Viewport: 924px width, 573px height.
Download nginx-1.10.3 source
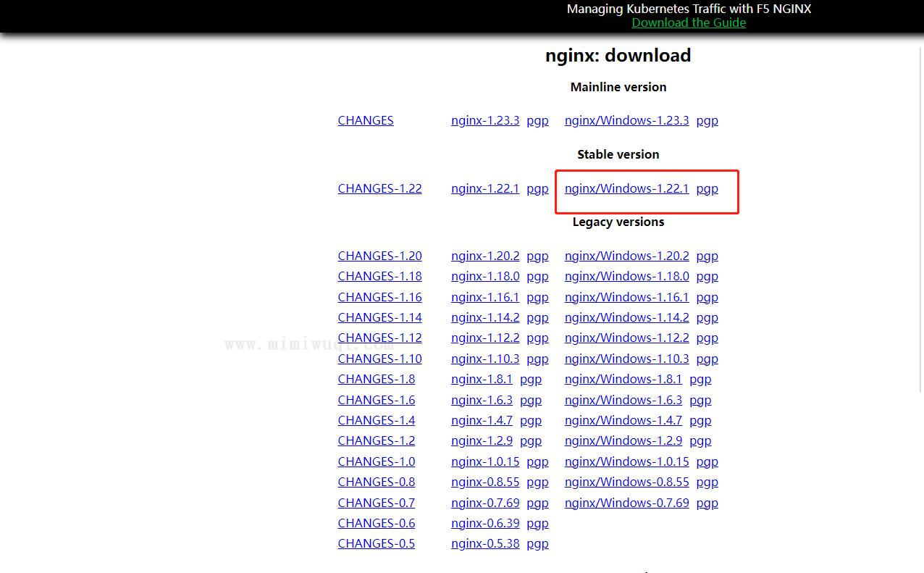pyautogui.click(x=485, y=359)
